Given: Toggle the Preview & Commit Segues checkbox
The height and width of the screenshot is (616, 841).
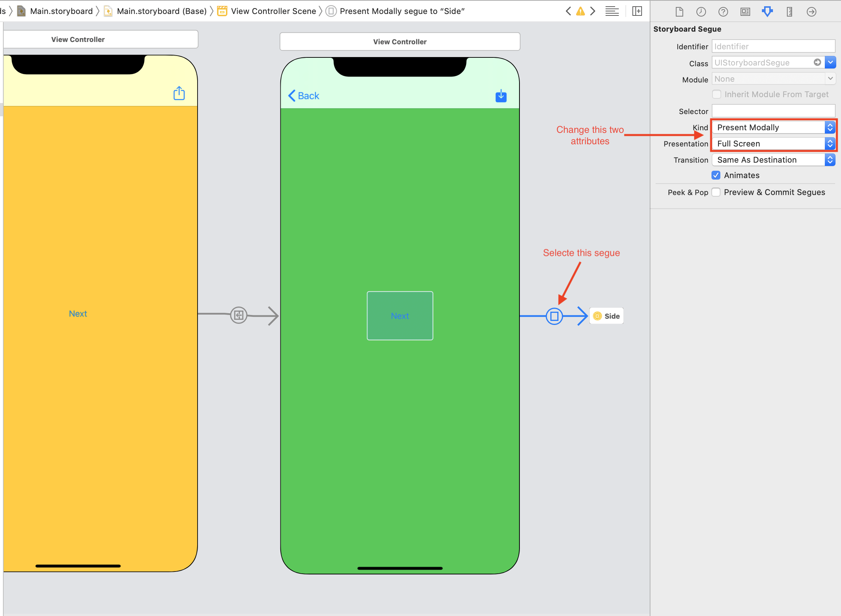Looking at the screenshot, I should [x=717, y=191].
